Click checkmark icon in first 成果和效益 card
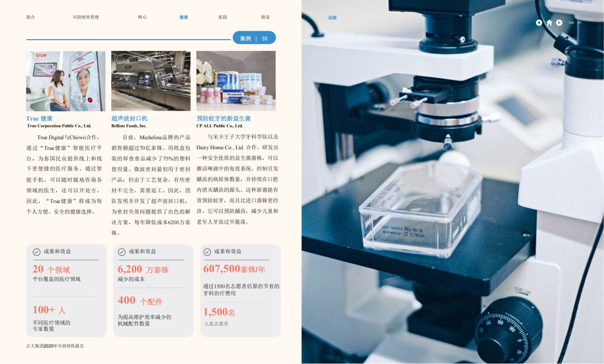 36,252
